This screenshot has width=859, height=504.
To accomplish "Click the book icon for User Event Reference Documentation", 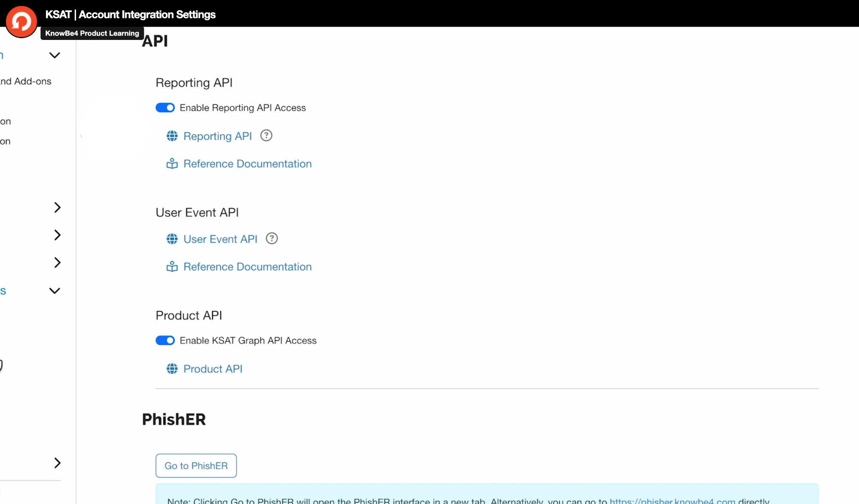I will tap(172, 267).
